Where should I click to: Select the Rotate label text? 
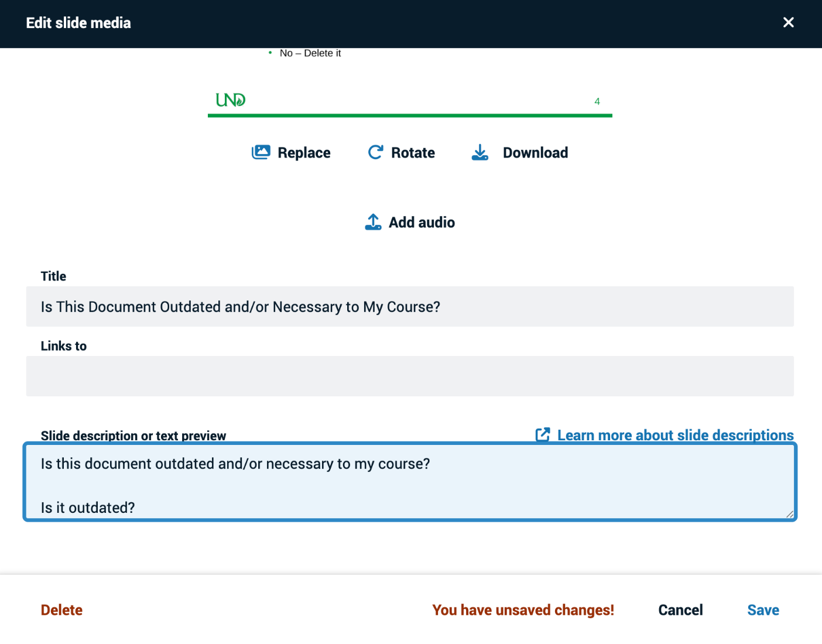(413, 152)
